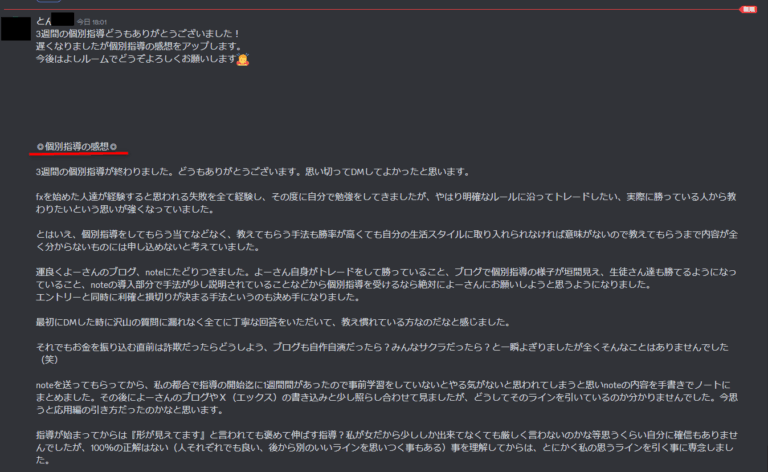Click the line 今後はよしルームでどうぞよろしく
Screen dimensions: 768x472
(x=136, y=59)
